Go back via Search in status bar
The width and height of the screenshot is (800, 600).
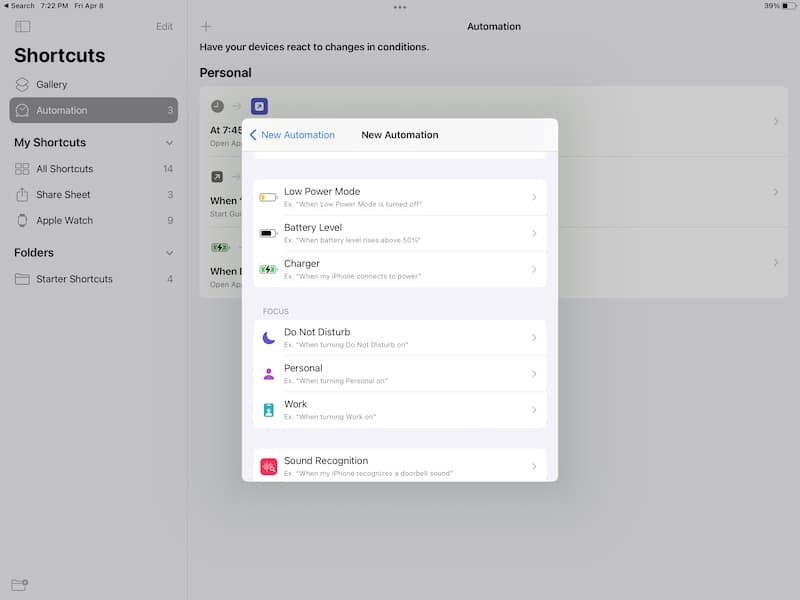point(19,6)
